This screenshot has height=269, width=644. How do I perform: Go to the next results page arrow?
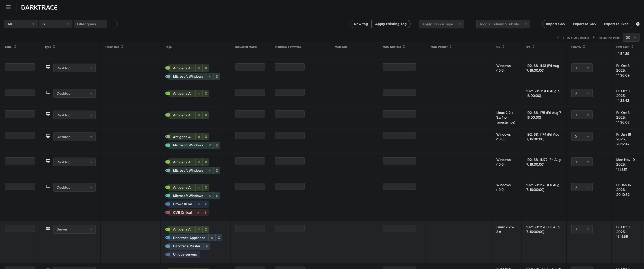point(594,38)
